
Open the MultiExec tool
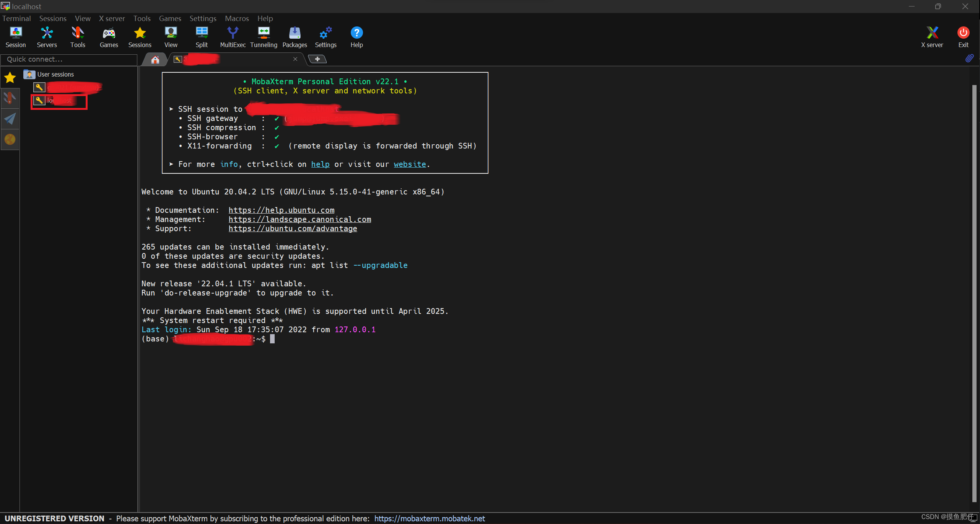pos(233,36)
